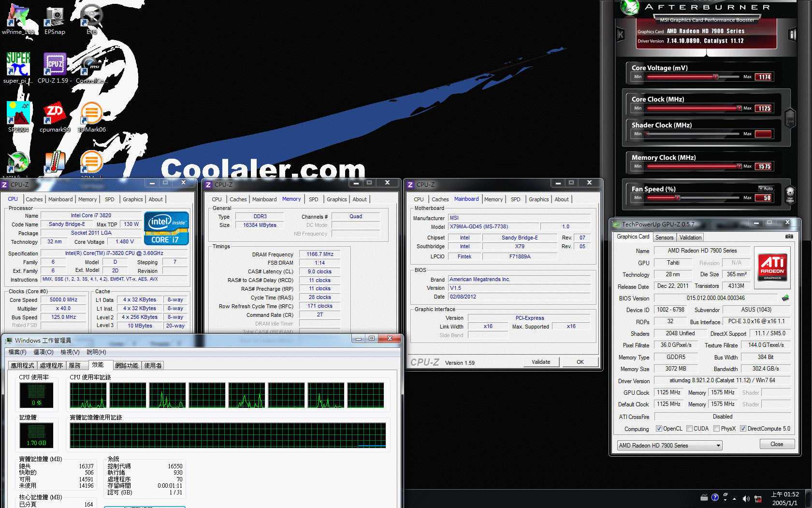The width and height of the screenshot is (812, 508).
Task: Open the Afterburner info (i) button
Action: click(792, 34)
